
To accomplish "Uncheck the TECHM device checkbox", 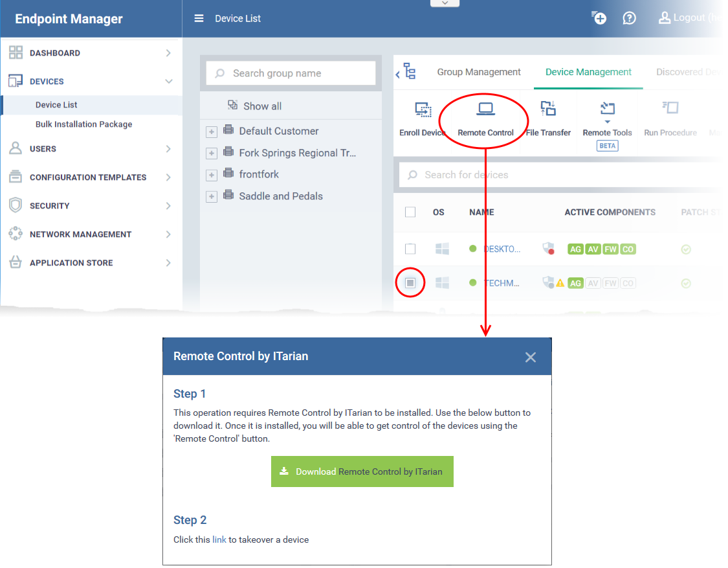I will [410, 282].
